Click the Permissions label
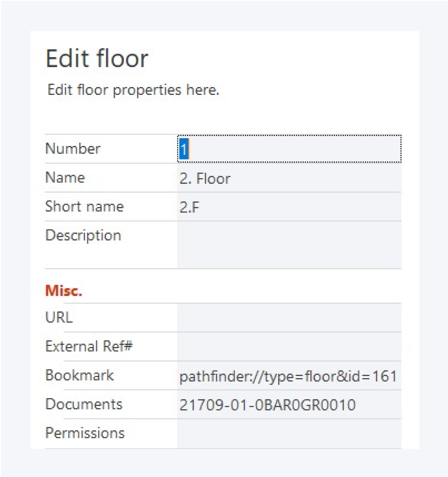Image resolution: width=448 pixels, height=477 pixels. coord(85,433)
